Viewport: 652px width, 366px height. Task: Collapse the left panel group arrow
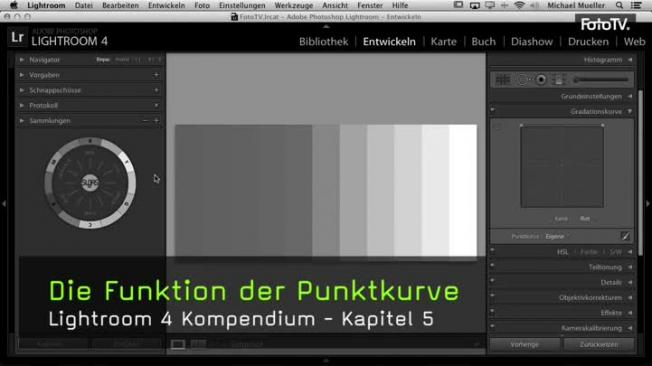pos(4,204)
